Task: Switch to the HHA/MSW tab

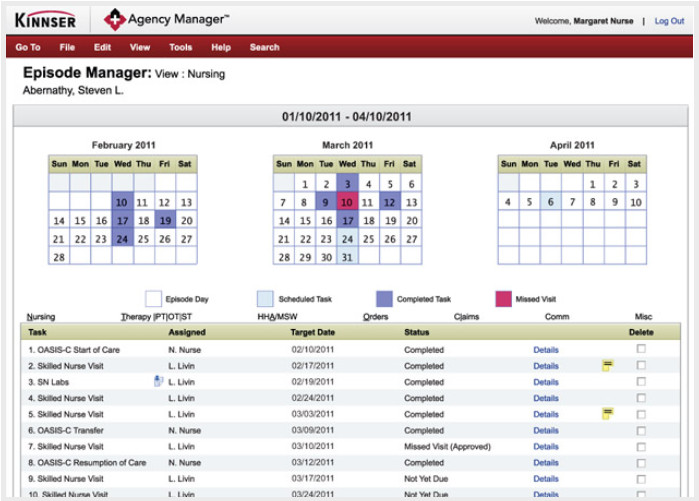Action: click(277, 316)
